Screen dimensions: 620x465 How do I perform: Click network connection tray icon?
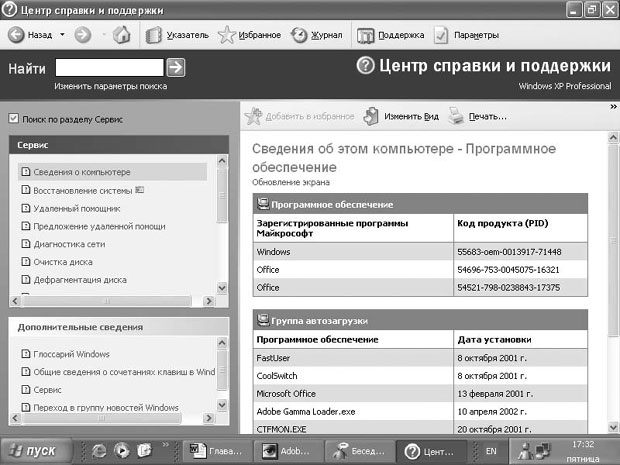click(x=542, y=450)
